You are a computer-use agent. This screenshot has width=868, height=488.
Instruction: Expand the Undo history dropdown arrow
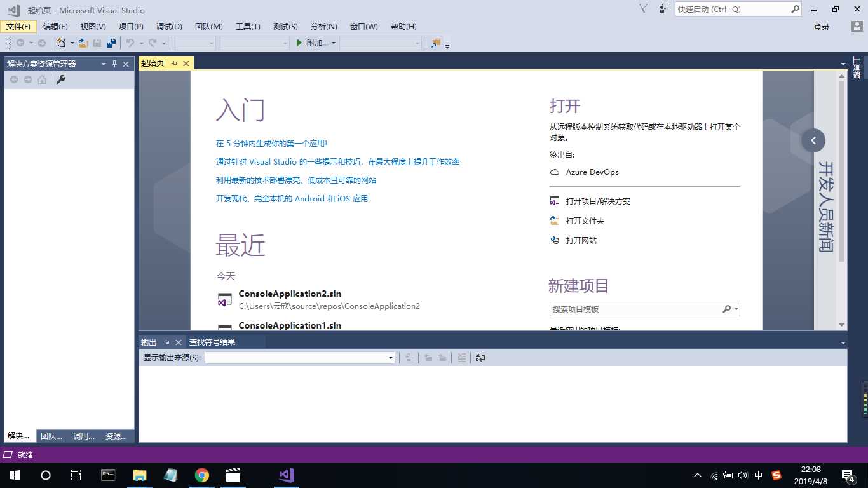click(x=141, y=43)
